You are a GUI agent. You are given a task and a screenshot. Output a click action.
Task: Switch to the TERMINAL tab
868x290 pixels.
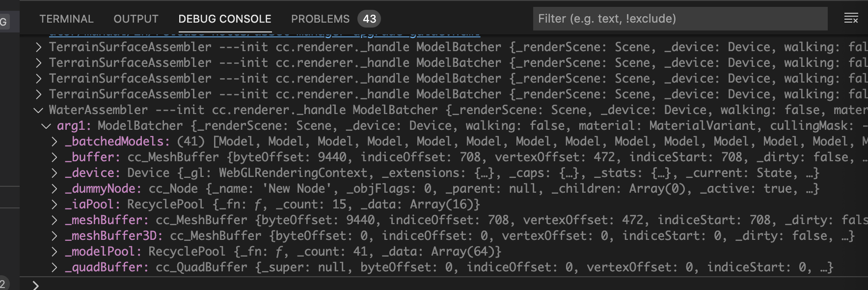tap(66, 19)
